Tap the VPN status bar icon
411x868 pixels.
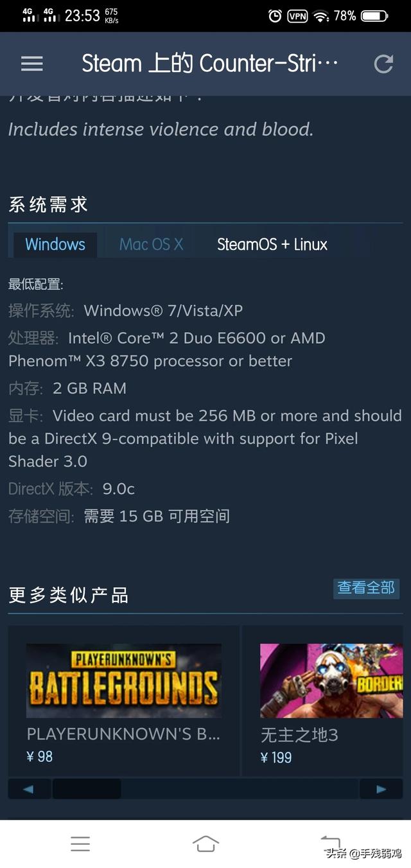(x=297, y=16)
